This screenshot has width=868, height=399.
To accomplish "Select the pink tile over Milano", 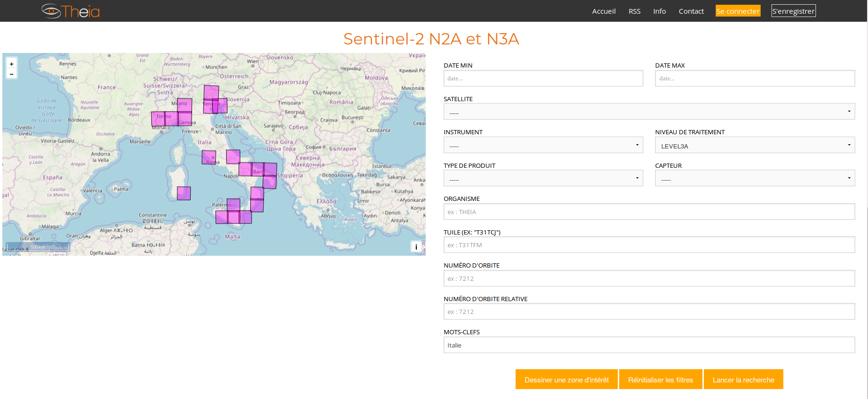I will [184, 105].
